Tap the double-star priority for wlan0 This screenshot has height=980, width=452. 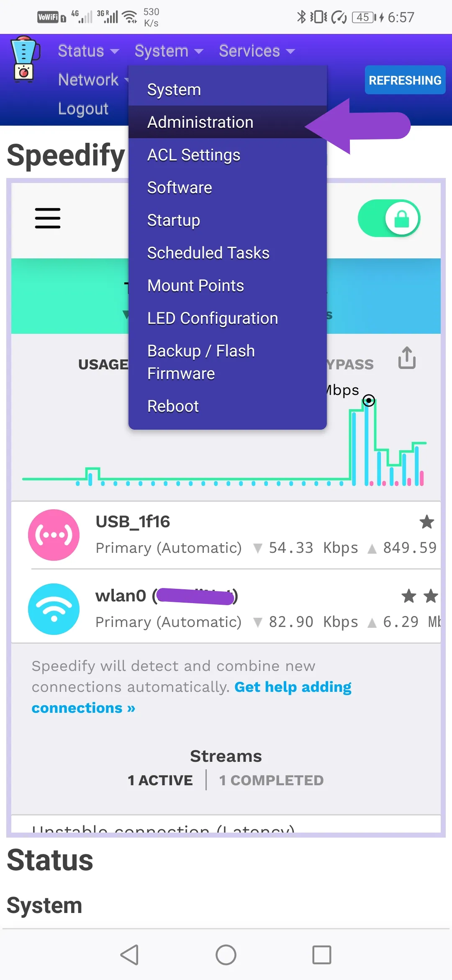tap(419, 596)
